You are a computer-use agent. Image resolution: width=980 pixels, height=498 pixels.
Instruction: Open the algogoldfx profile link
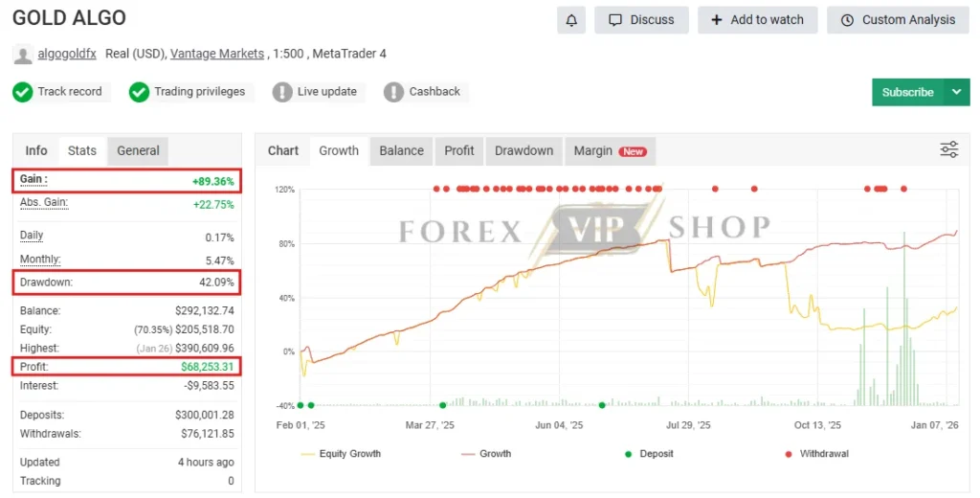67,54
